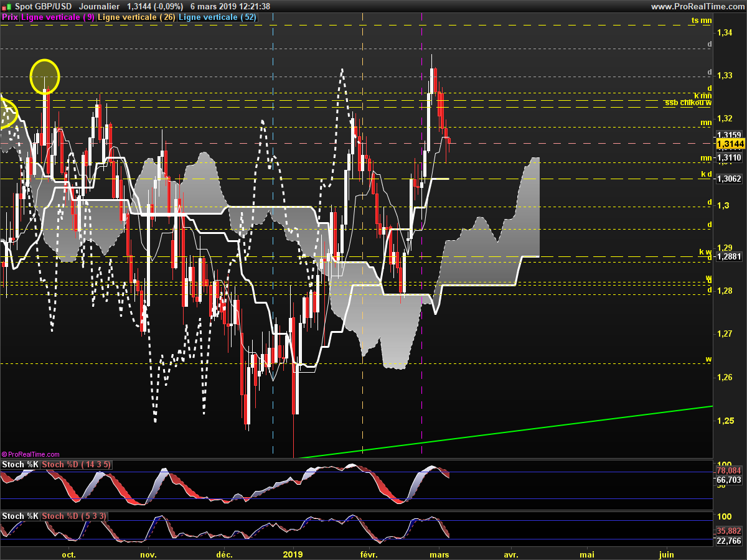Click the k mn line label
This screenshot has height=560, width=747.
click(703, 96)
